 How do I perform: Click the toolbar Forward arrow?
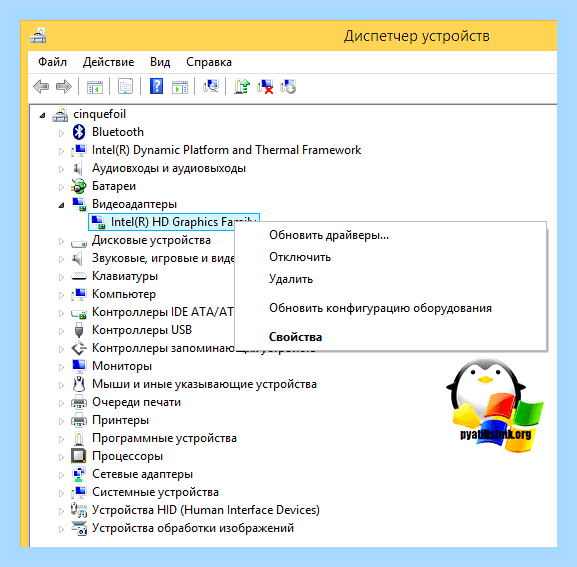tap(64, 87)
